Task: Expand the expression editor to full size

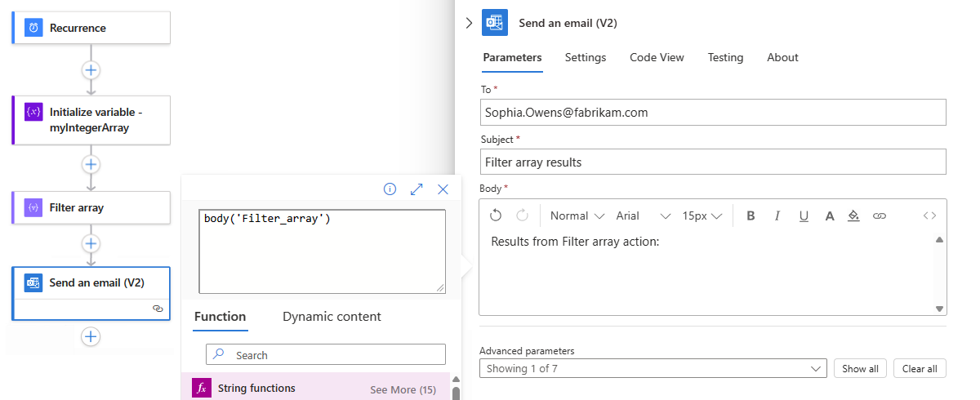Action: [416, 189]
